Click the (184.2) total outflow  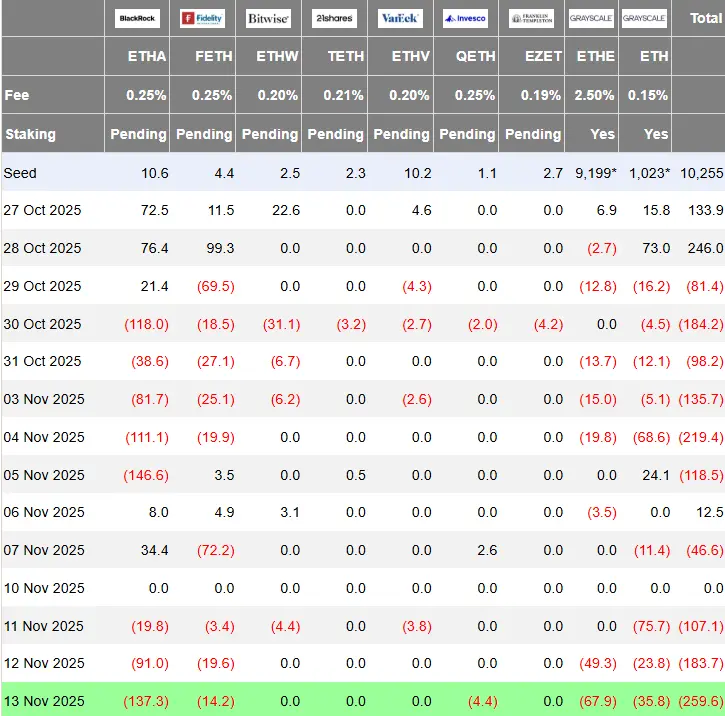pyautogui.click(x=700, y=324)
